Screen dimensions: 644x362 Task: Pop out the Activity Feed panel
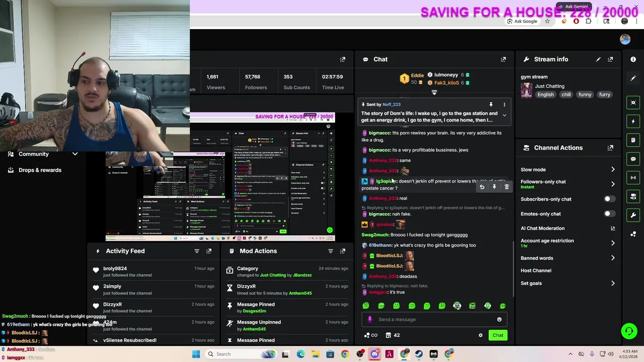(209, 251)
